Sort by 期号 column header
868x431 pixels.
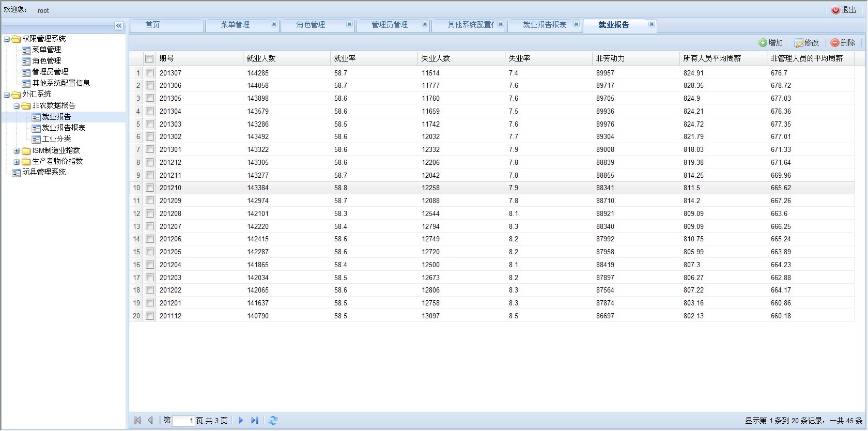pyautogui.click(x=199, y=59)
